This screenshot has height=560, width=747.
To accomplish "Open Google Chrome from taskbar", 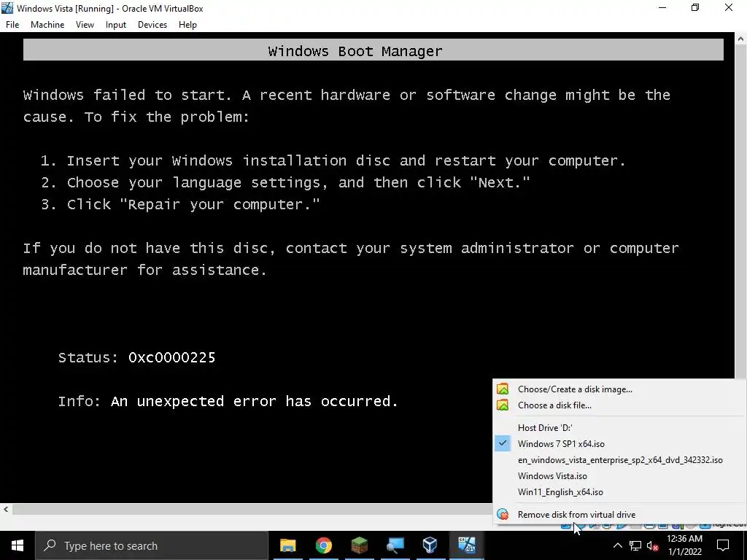I will pyautogui.click(x=323, y=545).
